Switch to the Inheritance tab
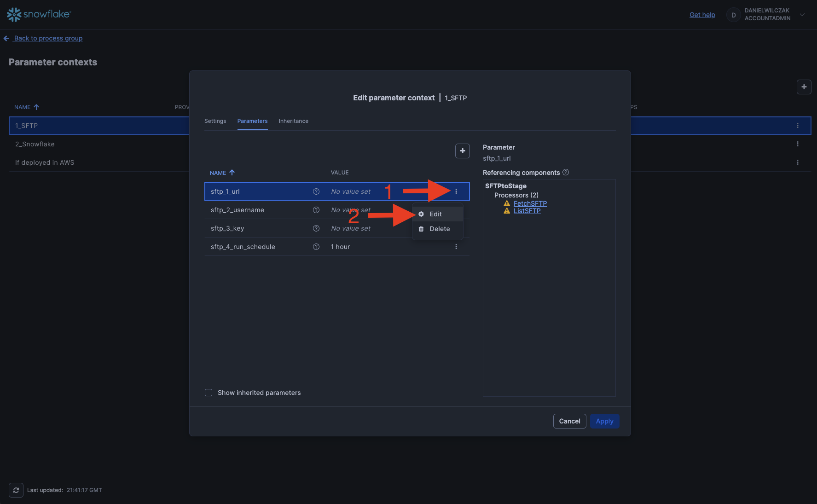 point(293,121)
